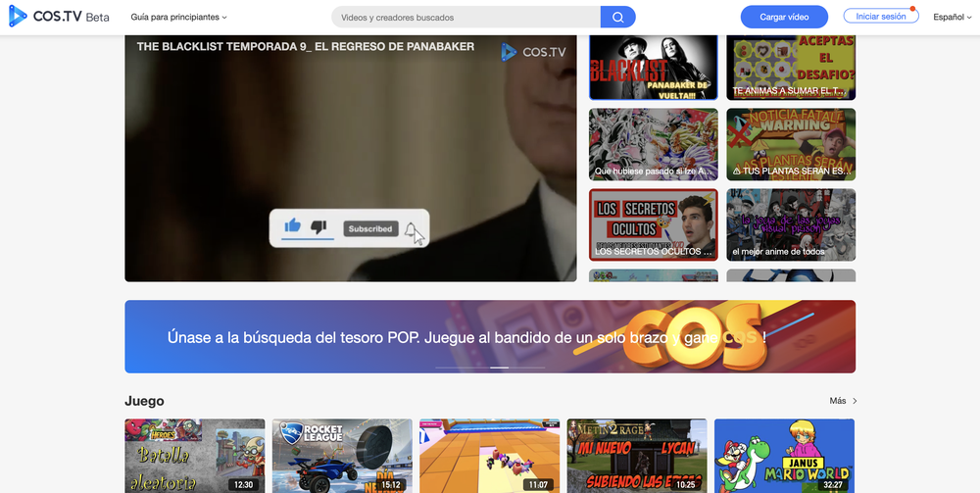Click the COS.TV watermark logo in player
The image size is (980, 493).
coord(533,52)
